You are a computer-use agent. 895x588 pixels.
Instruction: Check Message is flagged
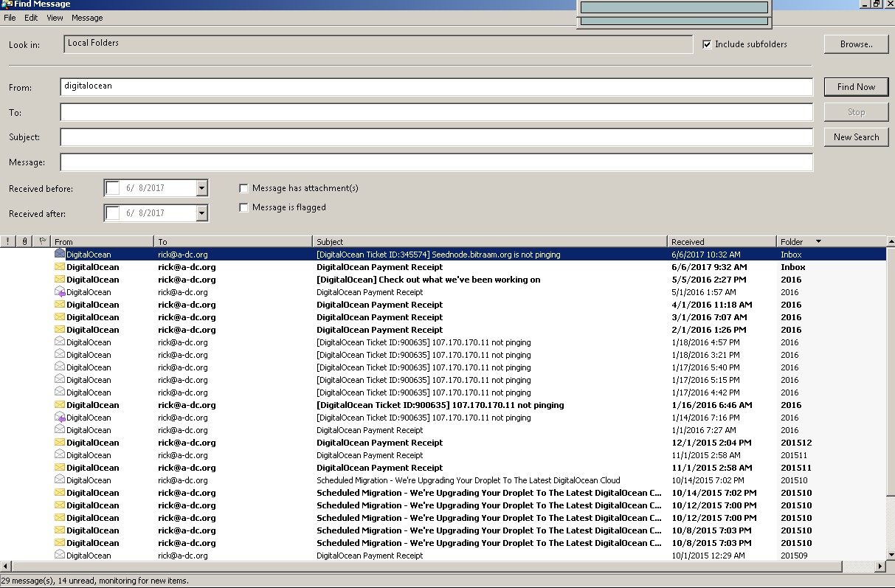pos(243,207)
